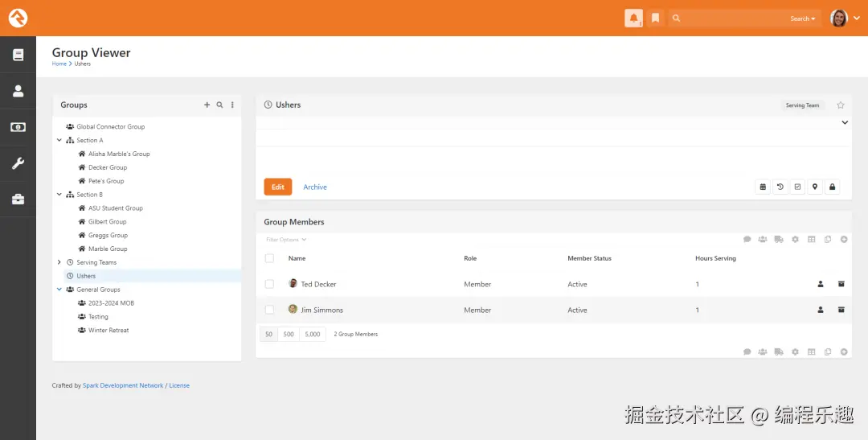
Task: Archive Jim Simmons with box icon
Action: (x=841, y=310)
